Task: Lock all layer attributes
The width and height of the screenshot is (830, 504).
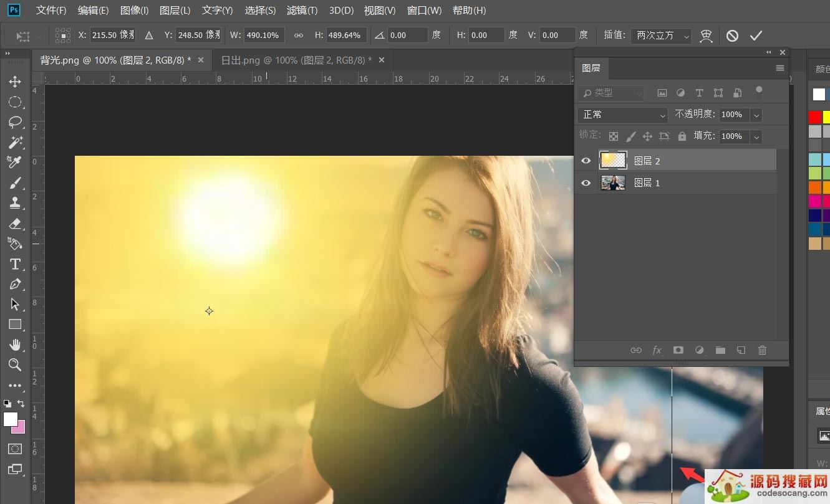Action: [x=682, y=136]
